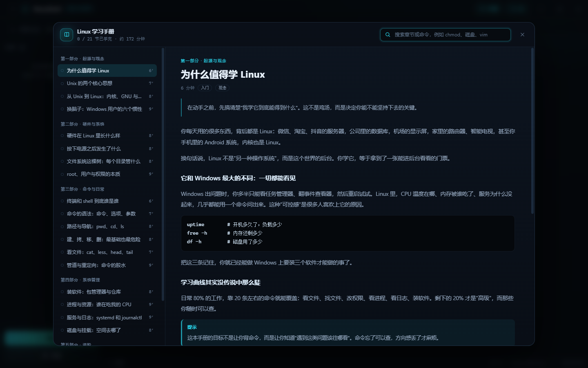
Task: Select chapter 从 Unix 到 Linux：内核、GNU 与…
Action: tap(107, 96)
